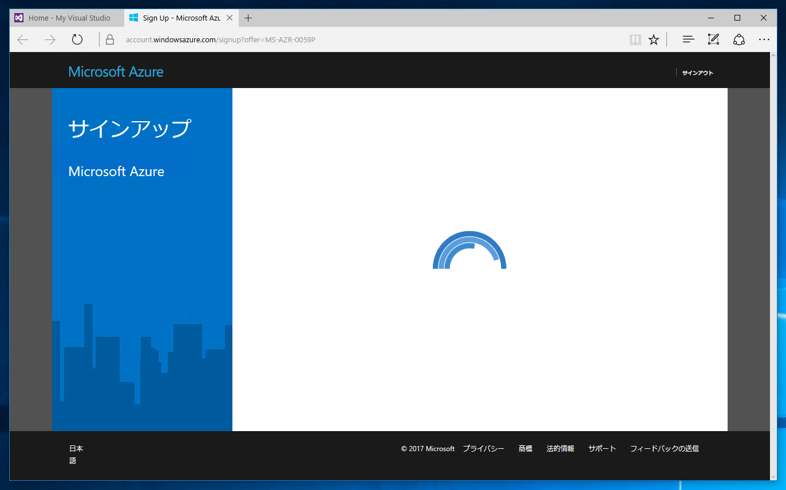Screen dimensions: 786x490
Task: Make a web note pen icon
Action: [x=713, y=40]
